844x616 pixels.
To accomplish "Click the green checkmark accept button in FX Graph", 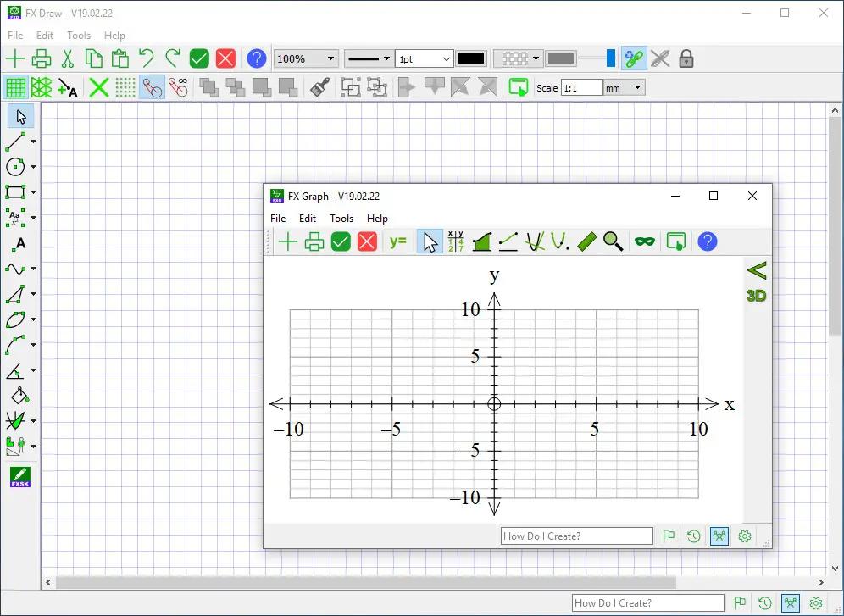I will click(341, 242).
